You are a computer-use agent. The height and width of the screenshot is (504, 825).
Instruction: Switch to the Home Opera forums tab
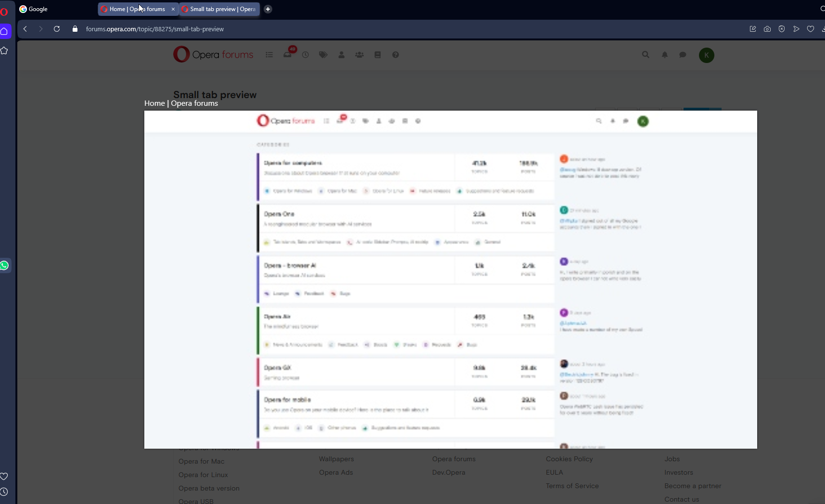[135, 9]
